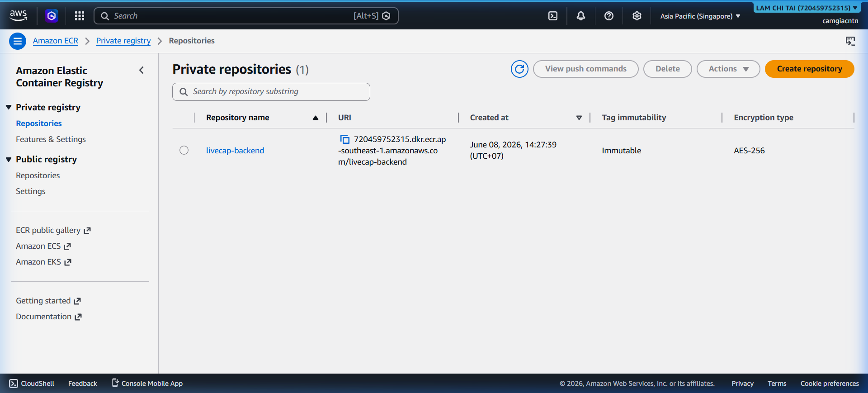Open the settings gear in the top bar

click(x=637, y=16)
